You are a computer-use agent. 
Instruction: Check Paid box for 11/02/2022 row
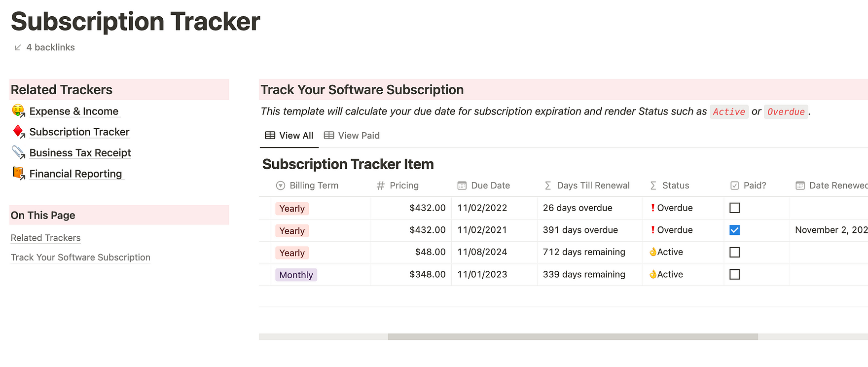tap(734, 208)
